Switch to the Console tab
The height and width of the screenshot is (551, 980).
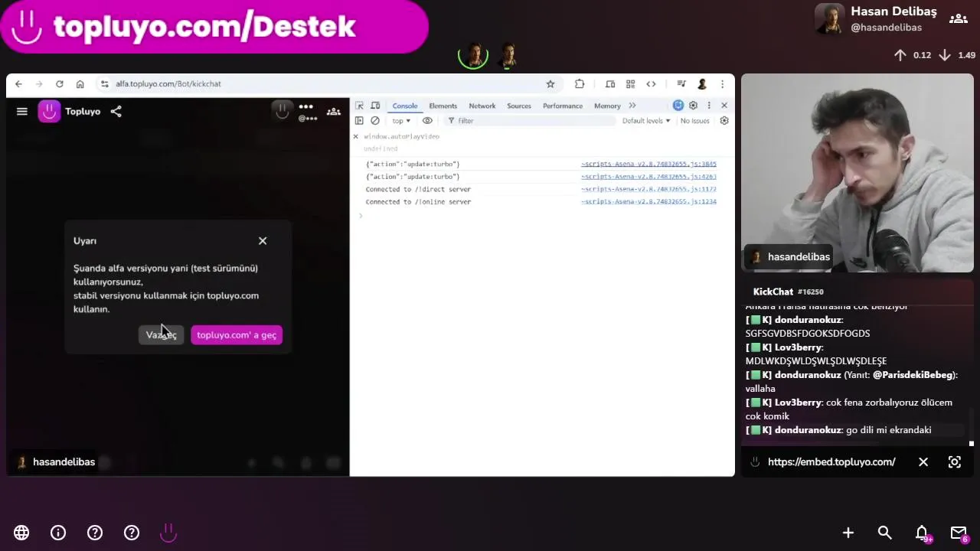pyautogui.click(x=405, y=106)
